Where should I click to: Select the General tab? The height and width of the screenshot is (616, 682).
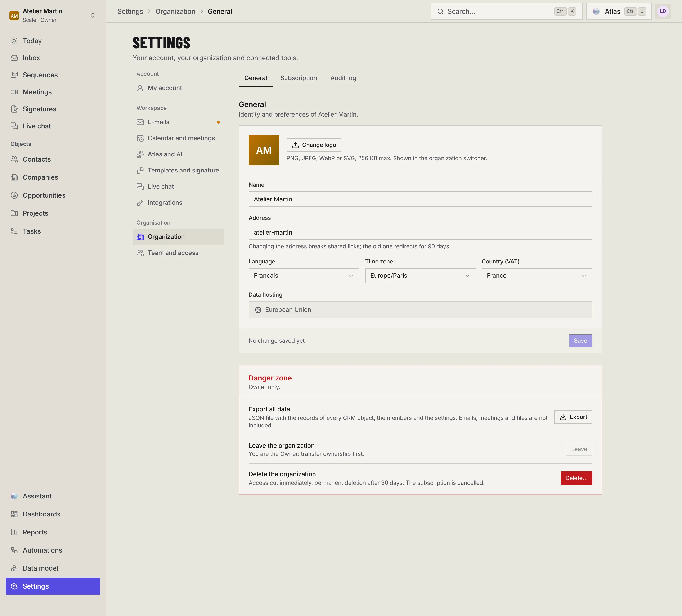pyautogui.click(x=256, y=78)
